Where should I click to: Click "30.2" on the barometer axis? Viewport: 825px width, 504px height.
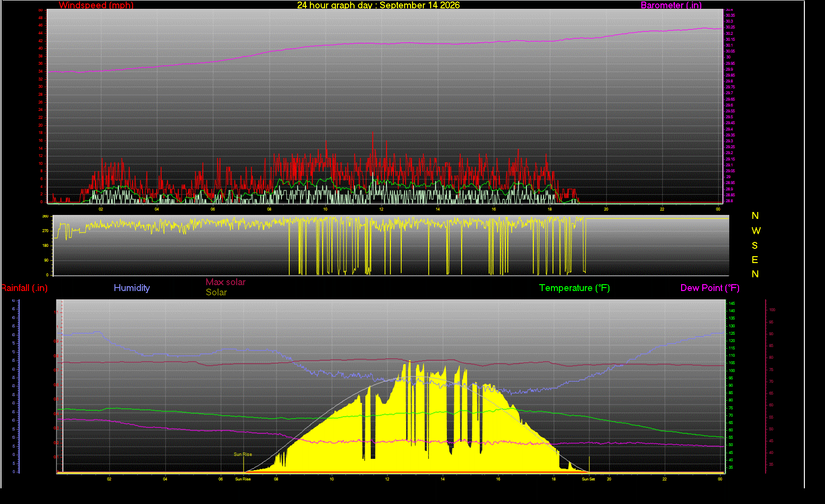coord(730,33)
